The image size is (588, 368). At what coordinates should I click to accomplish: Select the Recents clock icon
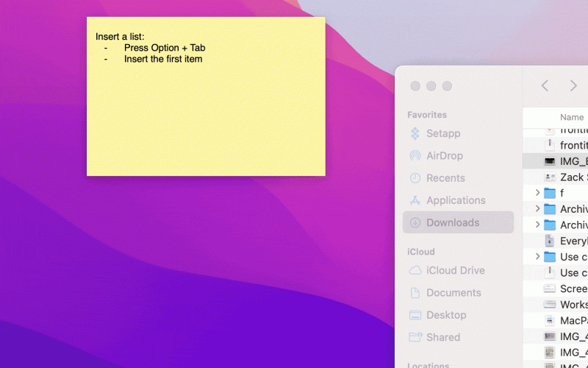point(415,178)
